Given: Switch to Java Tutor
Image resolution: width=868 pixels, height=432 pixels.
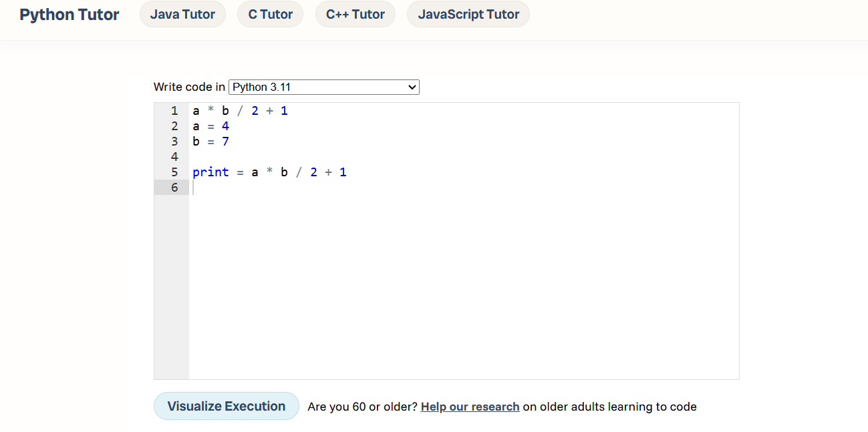Looking at the screenshot, I should [182, 15].
